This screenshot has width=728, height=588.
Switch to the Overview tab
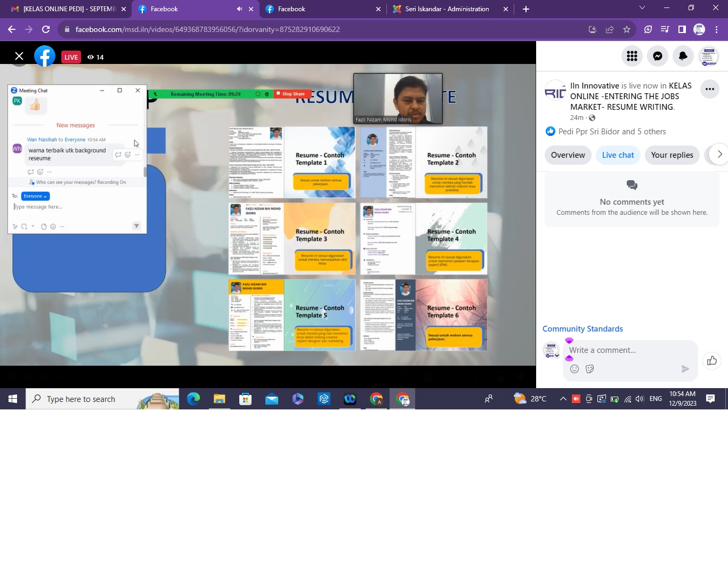pyautogui.click(x=568, y=155)
